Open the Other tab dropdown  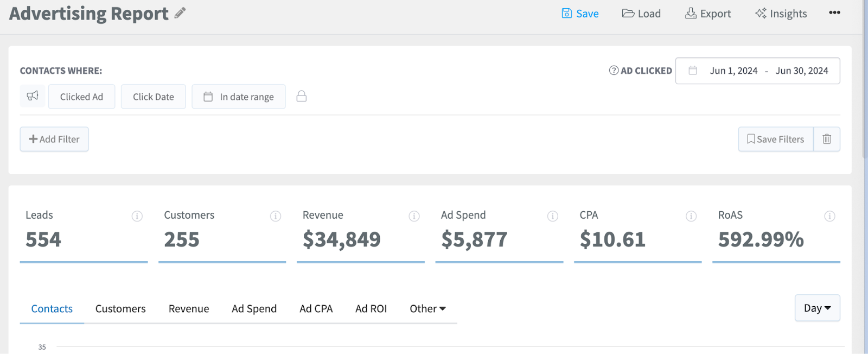(x=427, y=308)
